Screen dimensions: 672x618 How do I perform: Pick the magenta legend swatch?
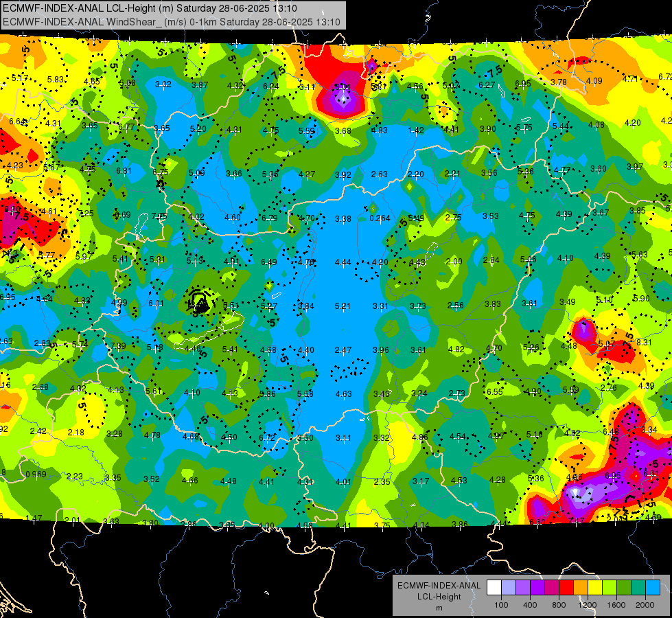552,588
